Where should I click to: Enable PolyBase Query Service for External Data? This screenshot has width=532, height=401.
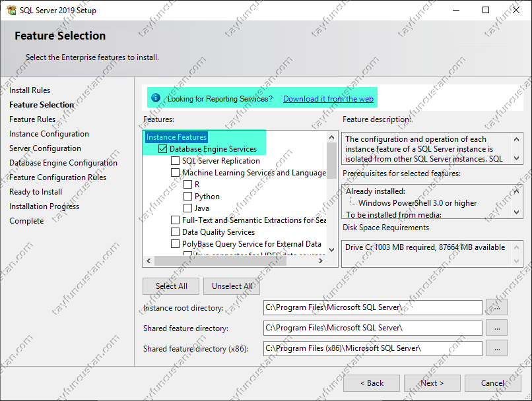175,244
